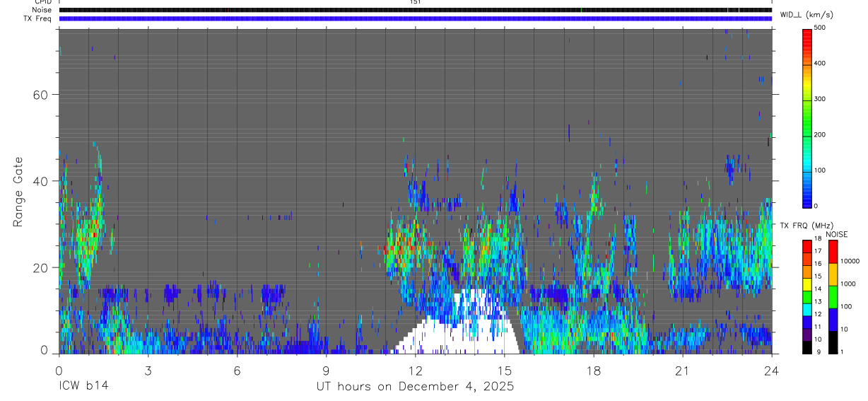The height and width of the screenshot is (401, 868).
Task: Click the 10000 label in NOISE legend
Action: point(850,261)
